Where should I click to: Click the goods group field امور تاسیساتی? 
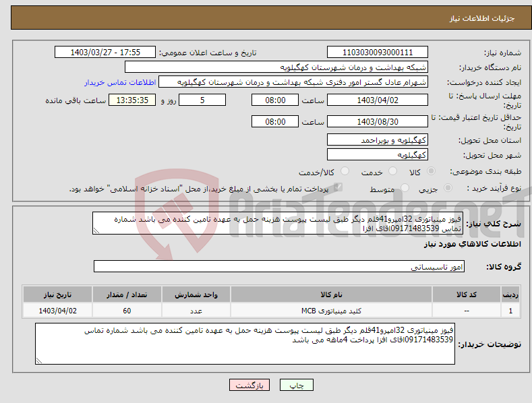point(279,267)
